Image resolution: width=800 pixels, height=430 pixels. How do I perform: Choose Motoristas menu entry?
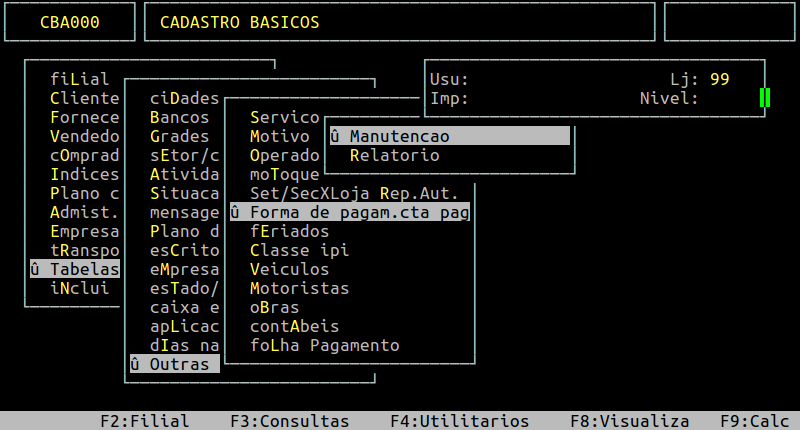[x=299, y=289]
